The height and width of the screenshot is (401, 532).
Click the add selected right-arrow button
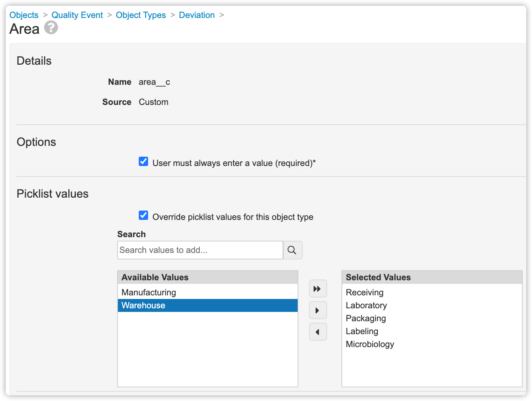[318, 310]
